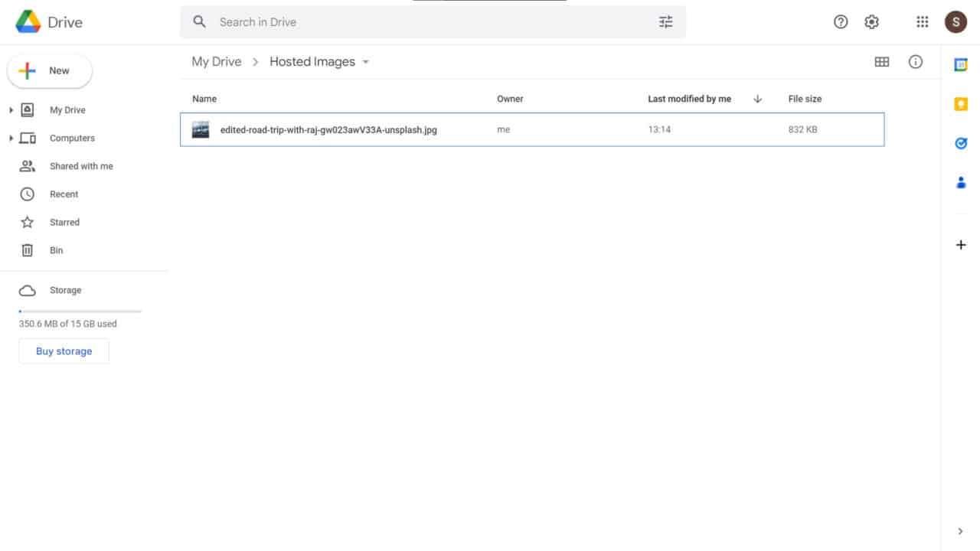Open Google Tasks from the side panel
This screenshot has width=980, height=551.
click(961, 143)
